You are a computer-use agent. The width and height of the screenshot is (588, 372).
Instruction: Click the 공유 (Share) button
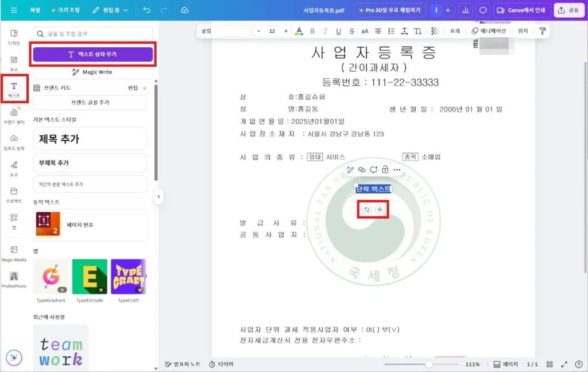(x=567, y=10)
